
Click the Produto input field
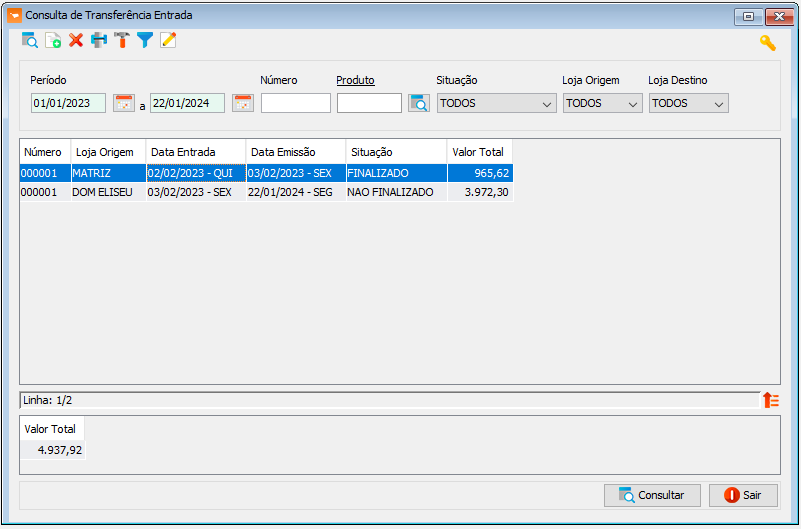pos(369,103)
